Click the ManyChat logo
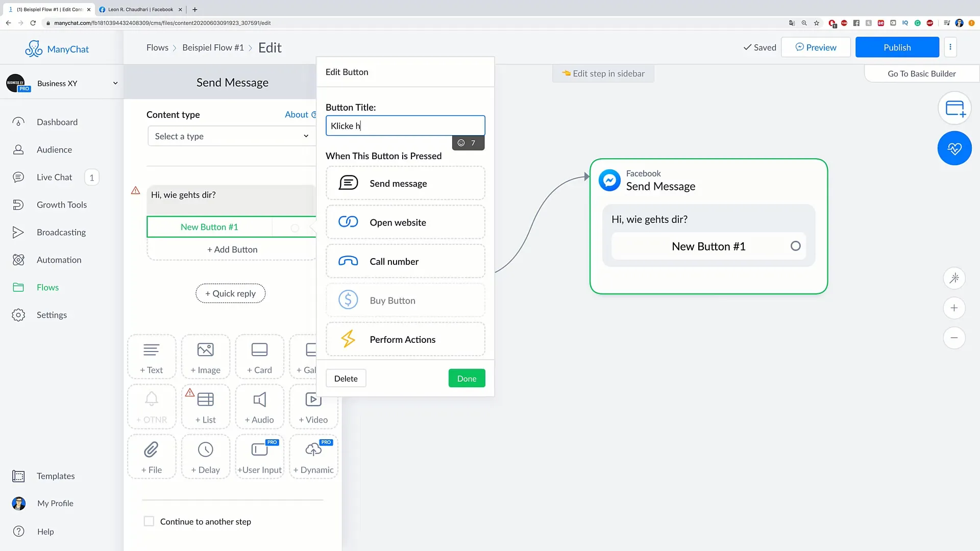Screen dimensions: 980x551 57,49
